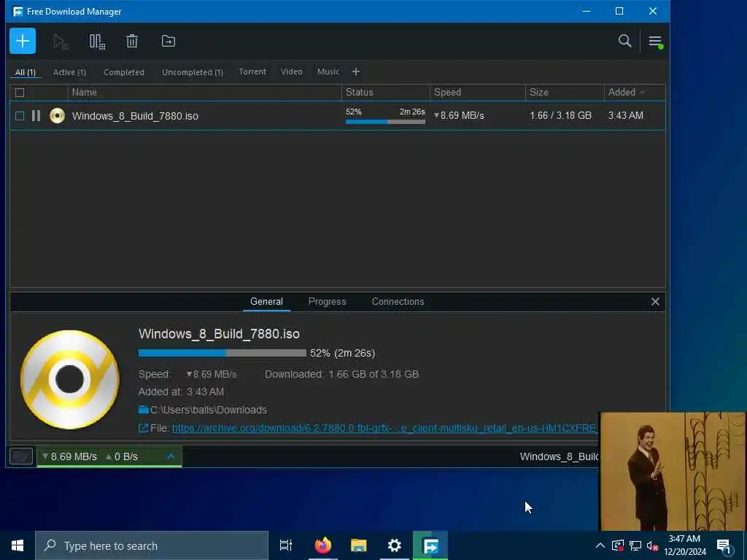Add a new download with plus button
The height and width of the screenshot is (560, 747).
pyautogui.click(x=23, y=41)
